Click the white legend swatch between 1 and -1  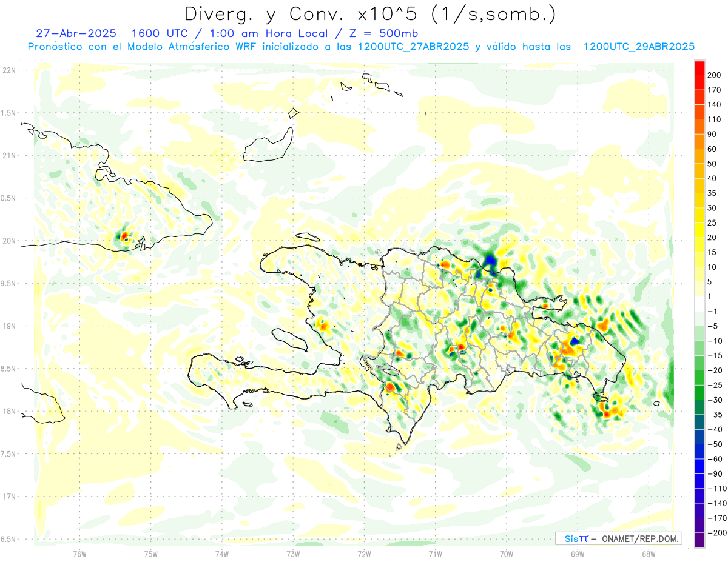pos(699,304)
